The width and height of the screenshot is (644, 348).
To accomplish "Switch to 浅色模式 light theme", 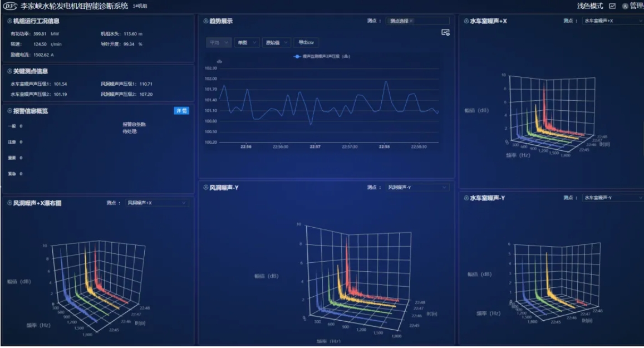I will click(x=589, y=6).
